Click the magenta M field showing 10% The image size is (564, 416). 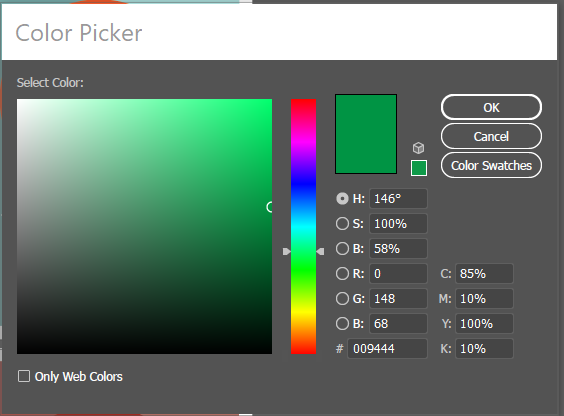pyautogui.click(x=484, y=298)
